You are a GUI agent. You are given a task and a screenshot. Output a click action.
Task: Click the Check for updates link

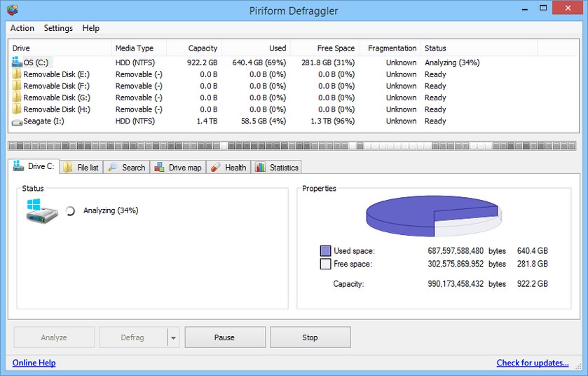[x=533, y=363]
